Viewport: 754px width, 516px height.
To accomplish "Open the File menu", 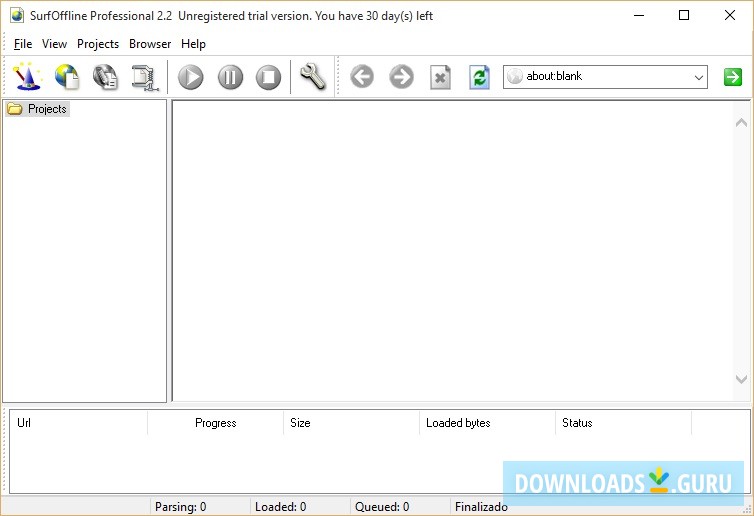I will (23, 44).
